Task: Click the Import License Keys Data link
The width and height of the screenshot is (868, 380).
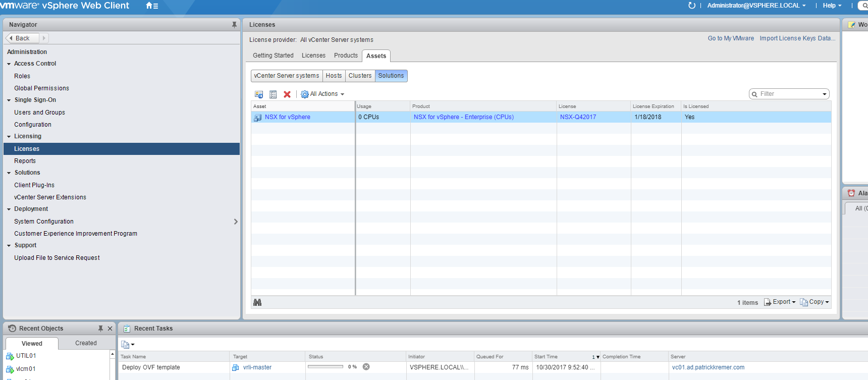Action: click(797, 38)
